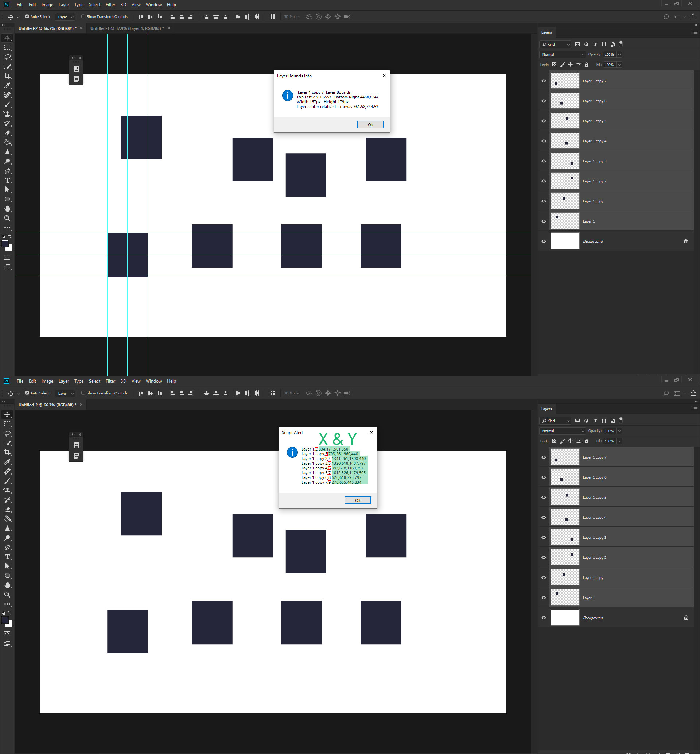Open the Filter menu
Image resolution: width=700 pixels, height=754 pixels.
(110, 4)
